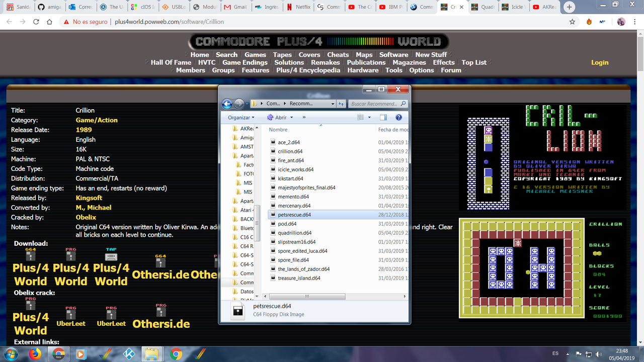
Task: Select icicle_works.d64 file
Action: pos(296,169)
